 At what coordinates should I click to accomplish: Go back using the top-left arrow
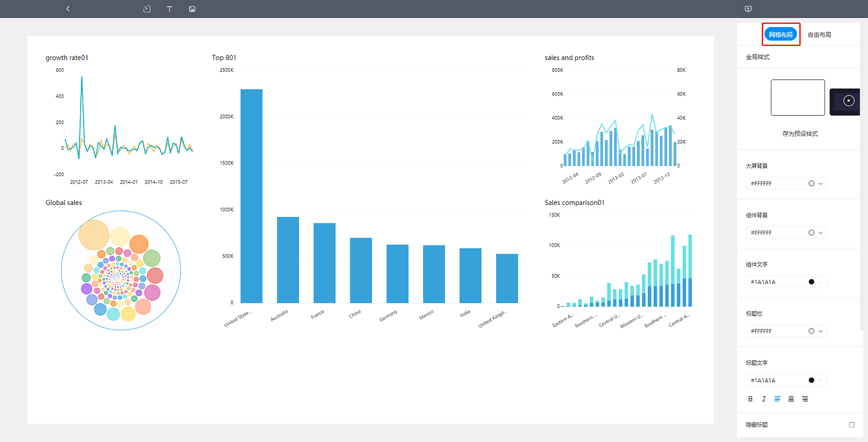(68, 9)
